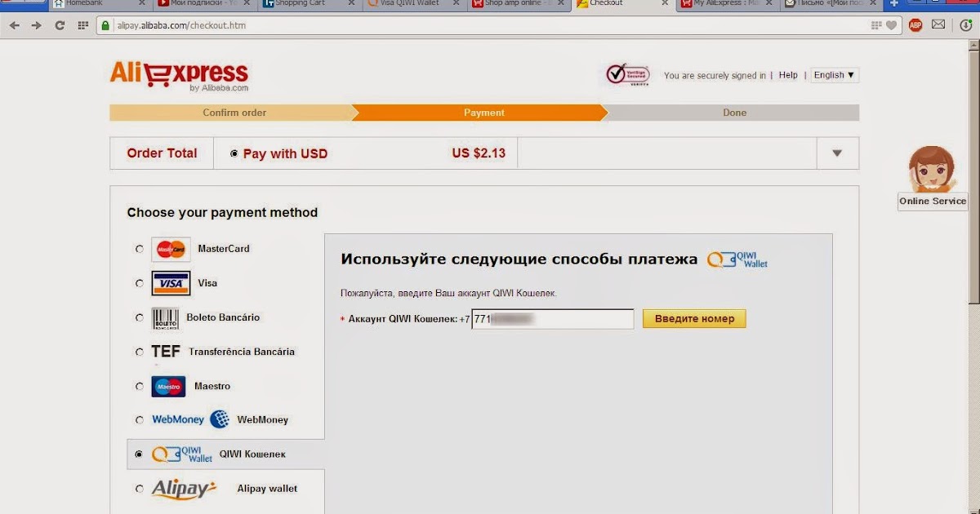The height and width of the screenshot is (514, 980).
Task: Click the Transferência Bancária label
Action: point(242,352)
